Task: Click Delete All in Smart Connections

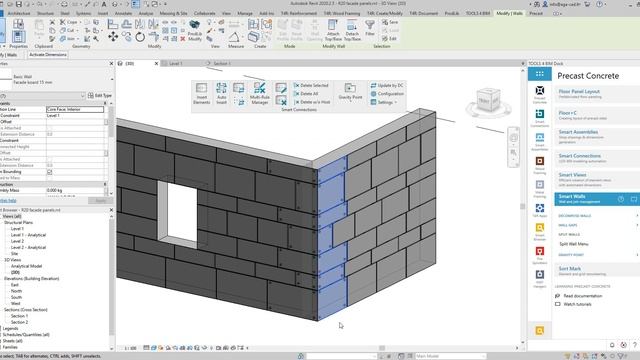Action: click(306, 94)
